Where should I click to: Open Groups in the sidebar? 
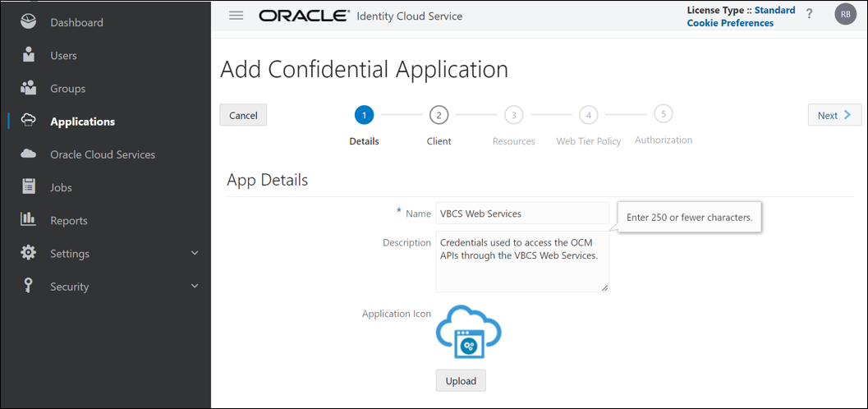(67, 89)
